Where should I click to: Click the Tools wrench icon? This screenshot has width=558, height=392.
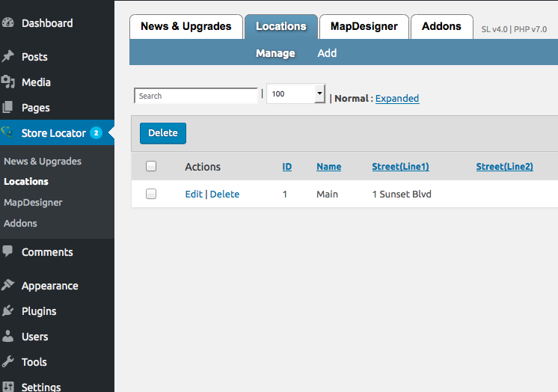pyautogui.click(x=8, y=362)
